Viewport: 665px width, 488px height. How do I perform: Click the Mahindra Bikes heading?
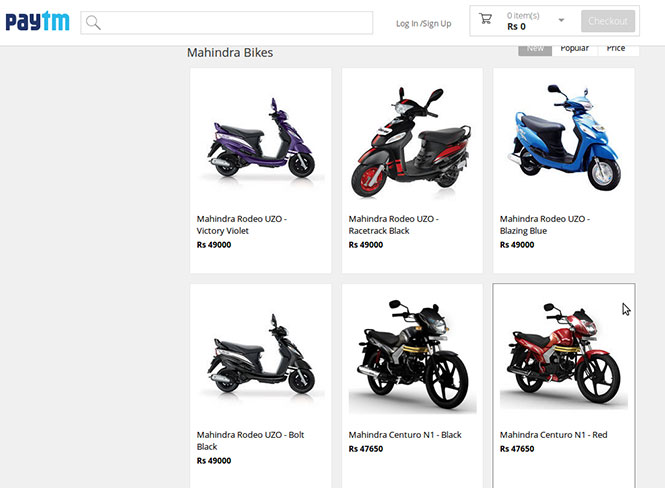coord(230,53)
